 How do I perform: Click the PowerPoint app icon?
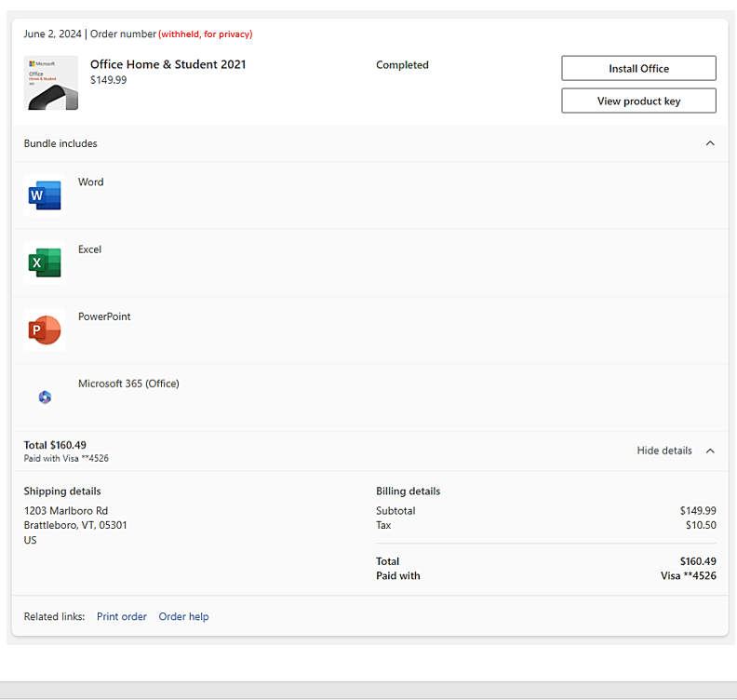click(x=45, y=330)
